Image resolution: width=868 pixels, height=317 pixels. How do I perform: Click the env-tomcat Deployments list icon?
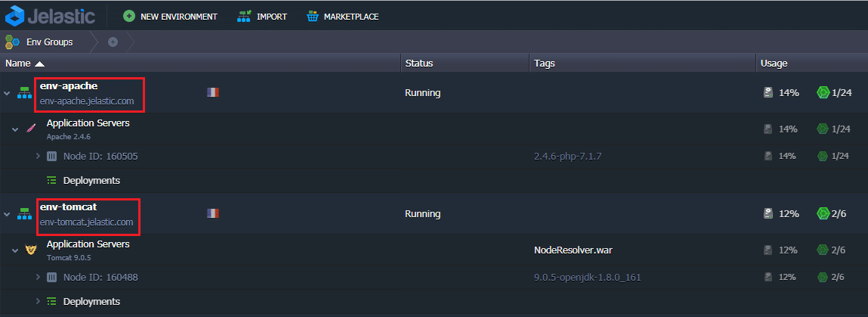click(51, 301)
